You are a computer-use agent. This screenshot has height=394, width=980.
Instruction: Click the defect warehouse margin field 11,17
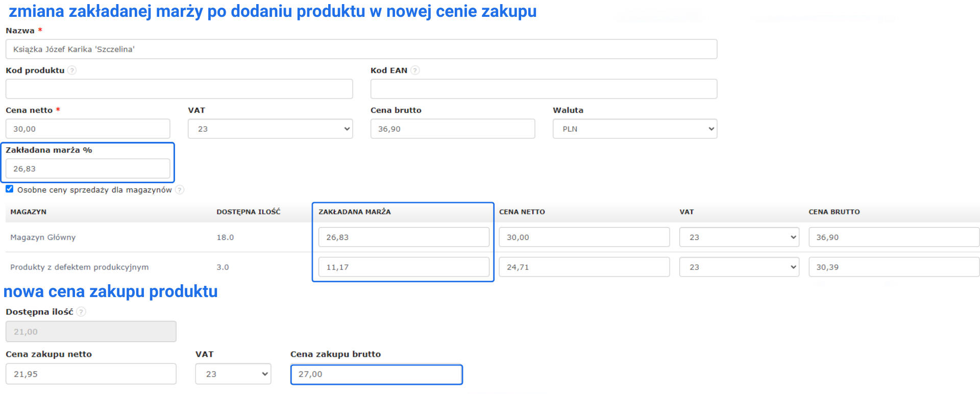coord(404,267)
